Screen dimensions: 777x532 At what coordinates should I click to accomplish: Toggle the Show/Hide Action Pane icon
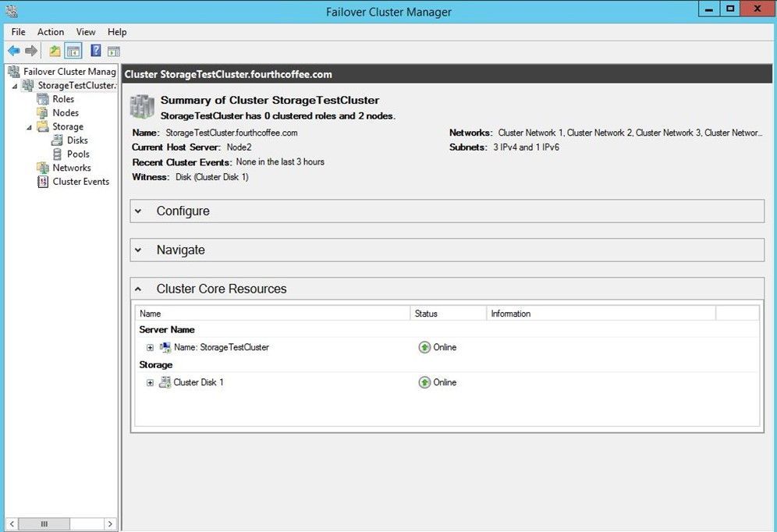click(x=114, y=51)
